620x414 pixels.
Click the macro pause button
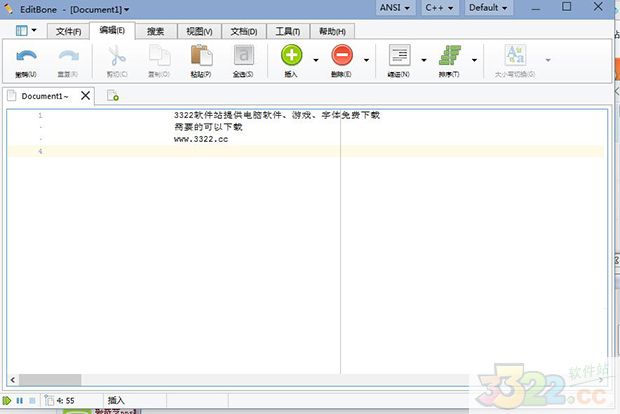click(x=19, y=401)
